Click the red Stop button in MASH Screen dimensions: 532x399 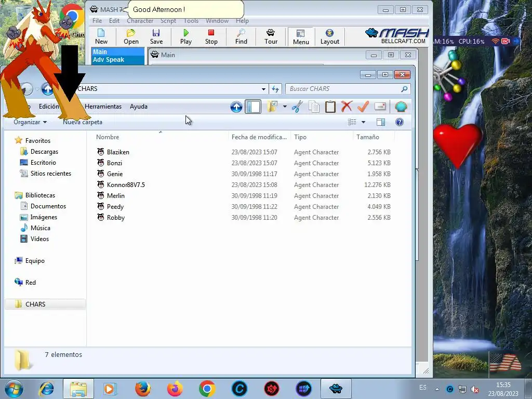point(211,37)
